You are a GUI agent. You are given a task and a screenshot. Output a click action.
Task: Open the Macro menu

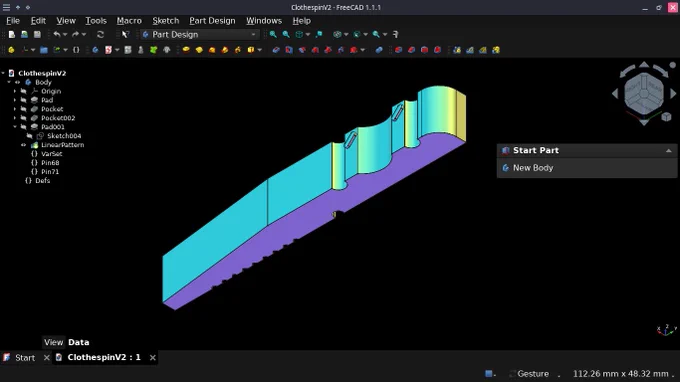click(x=129, y=20)
